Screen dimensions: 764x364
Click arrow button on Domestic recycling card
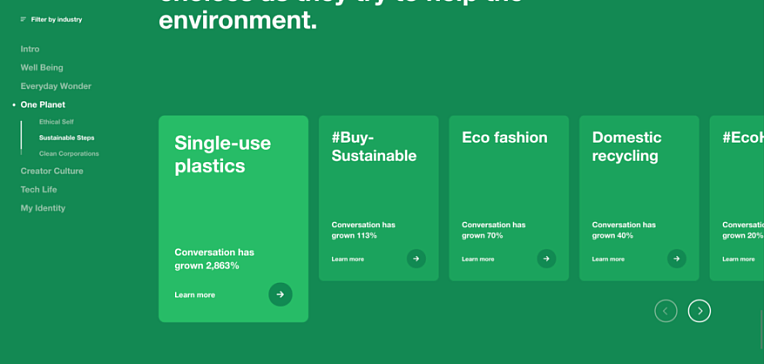click(x=676, y=259)
